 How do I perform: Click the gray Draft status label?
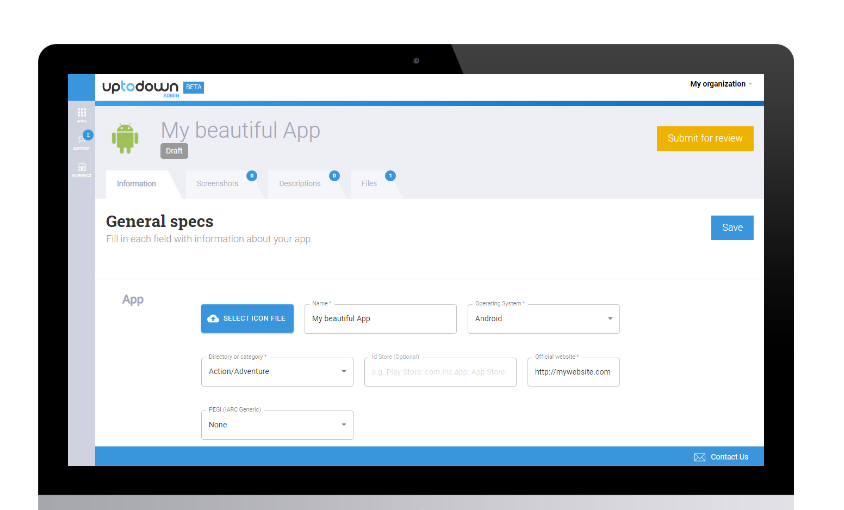point(174,151)
